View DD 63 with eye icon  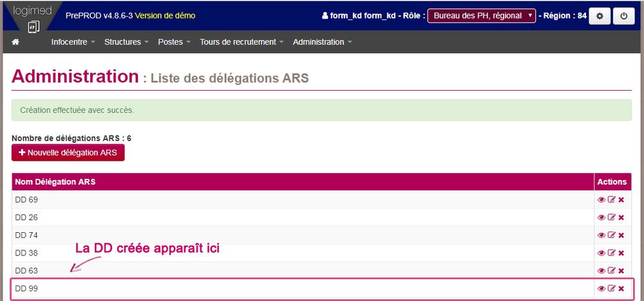pyautogui.click(x=601, y=271)
